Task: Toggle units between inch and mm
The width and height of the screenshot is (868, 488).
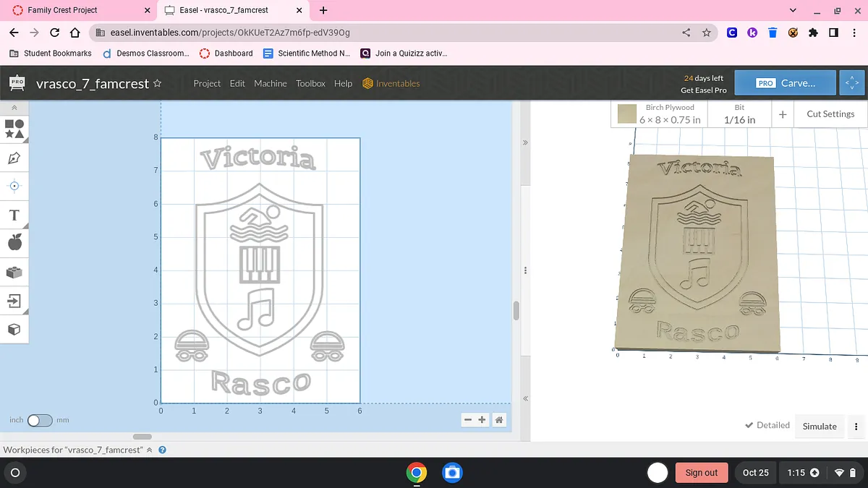Action: click(x=40, y=420)
